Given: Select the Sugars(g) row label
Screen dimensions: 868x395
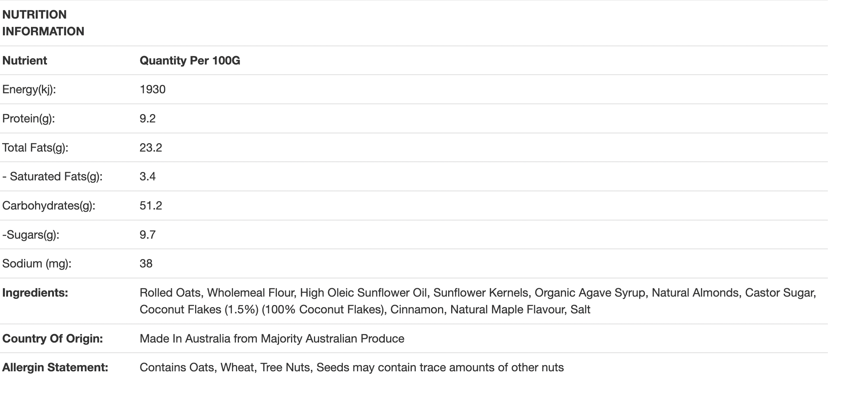Looking at the screenshot, I should coord(31,235).
